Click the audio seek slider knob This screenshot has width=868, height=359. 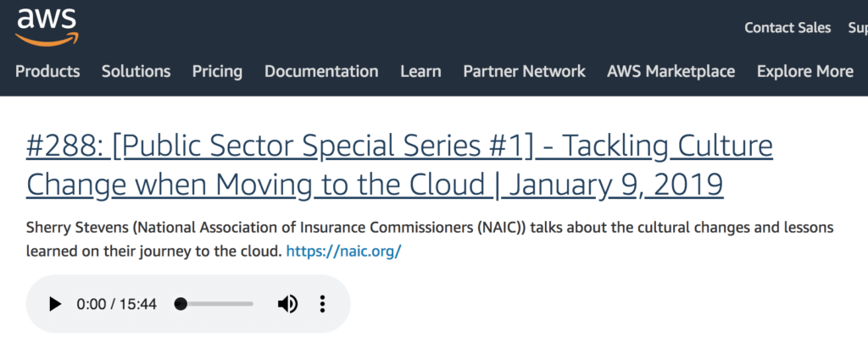(181, 304)
